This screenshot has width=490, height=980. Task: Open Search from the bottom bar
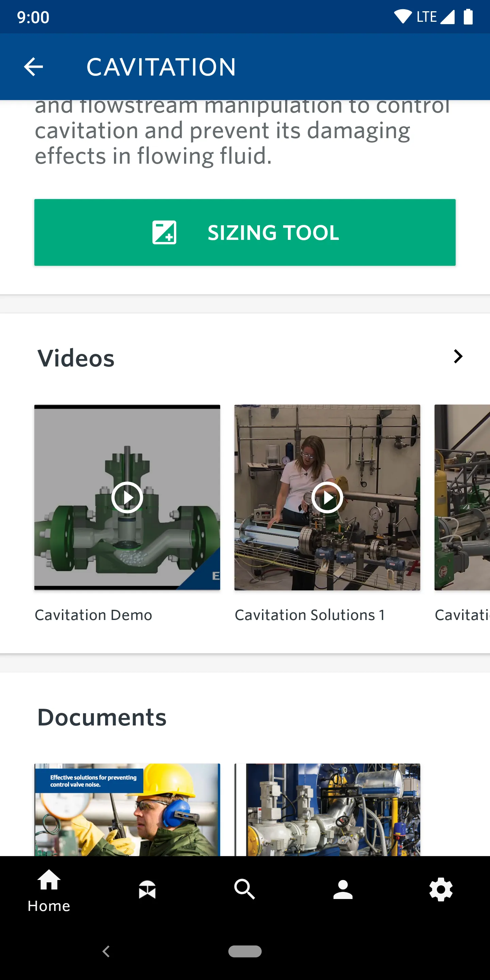pos(245,889)
